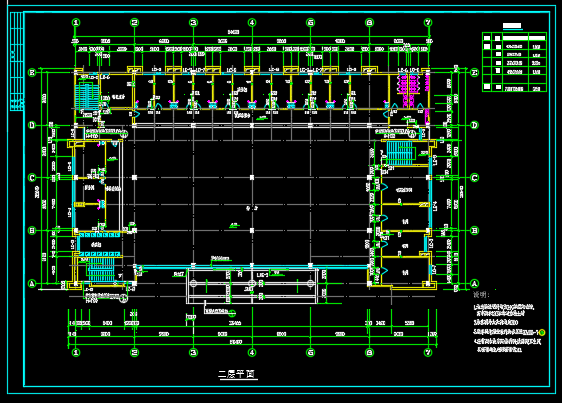This screenshot has width=562, height=403.
Task: Select the cyan staircase near axis E-1
Action: (87, 96)
